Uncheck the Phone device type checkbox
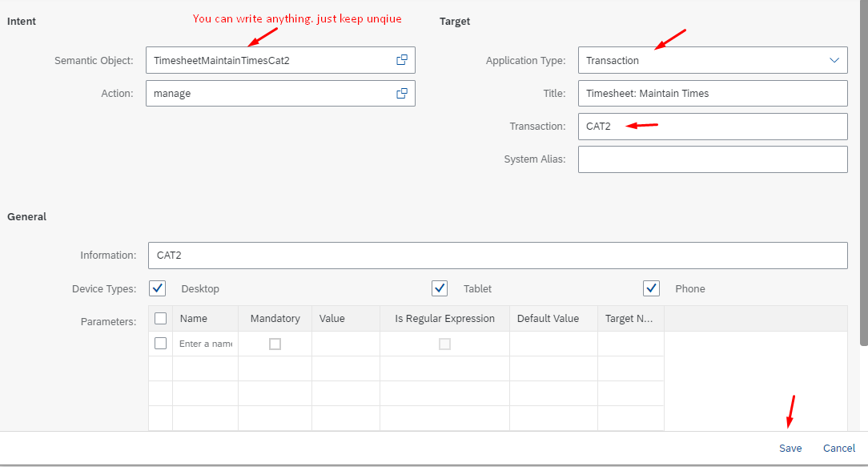The image size is (868, 467). pyautogui.click(x=651, y=288)
